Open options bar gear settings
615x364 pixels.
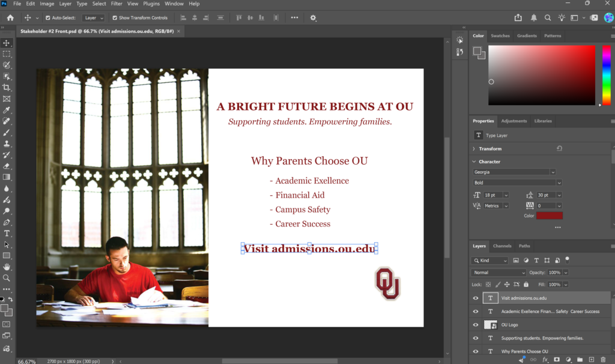313,17
